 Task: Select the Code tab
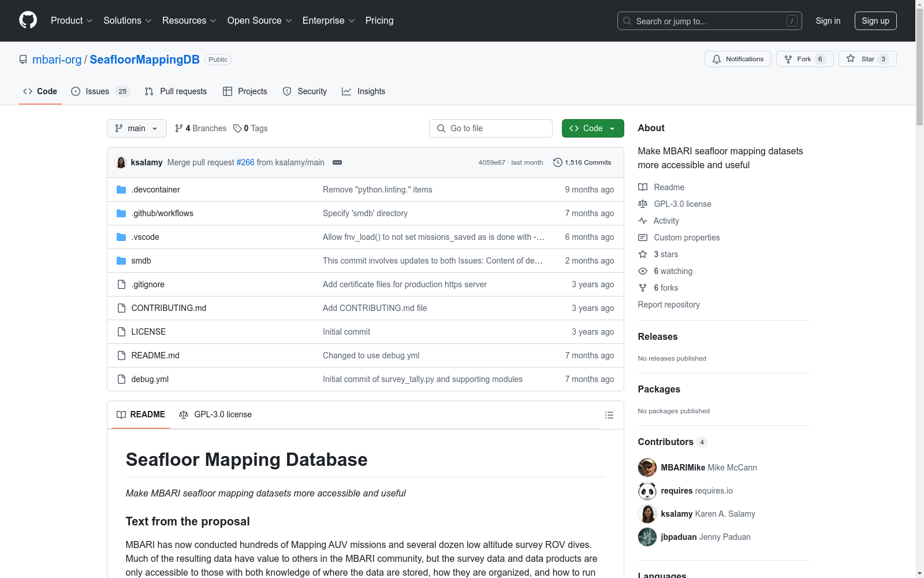[40, 91]
